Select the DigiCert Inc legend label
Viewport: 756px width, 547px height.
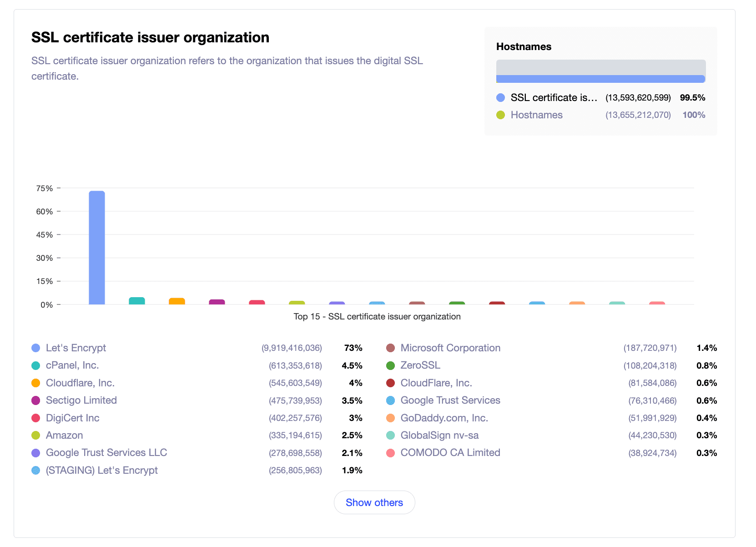pyautogui.click(x=73, y=418)
